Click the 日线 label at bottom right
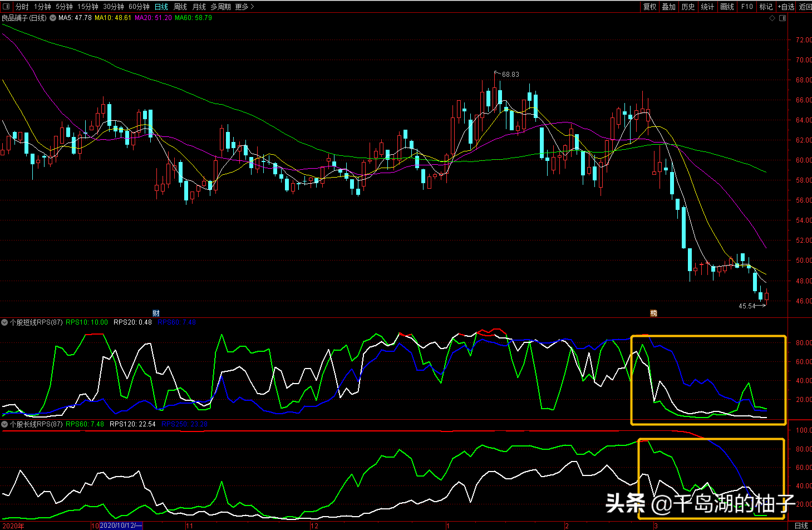Screen dimensions: 812x530 801,526
